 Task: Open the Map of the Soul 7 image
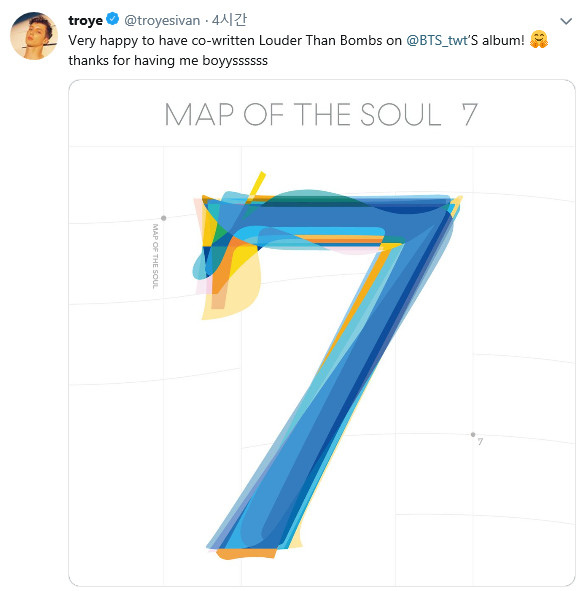pos(322,332)
